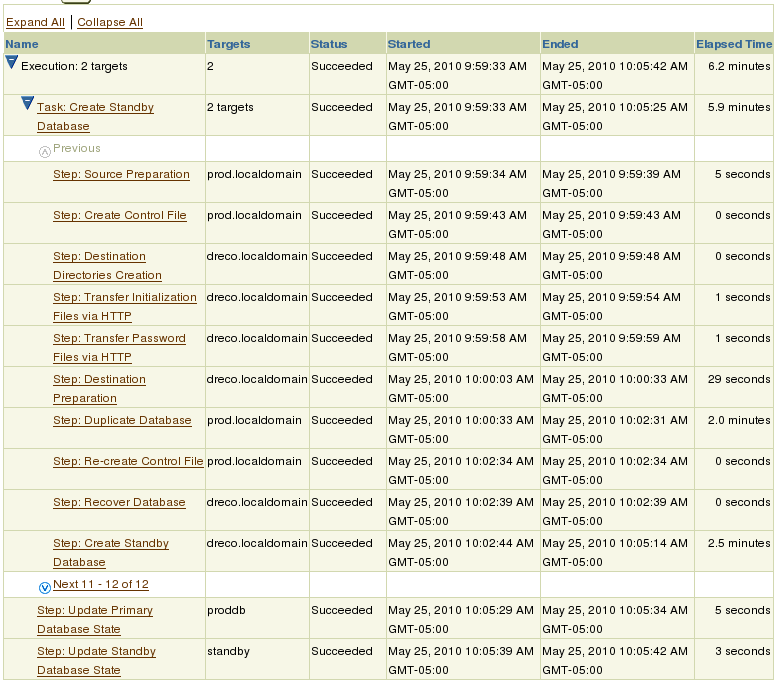Open Step: Recover Database

point(120,502)
